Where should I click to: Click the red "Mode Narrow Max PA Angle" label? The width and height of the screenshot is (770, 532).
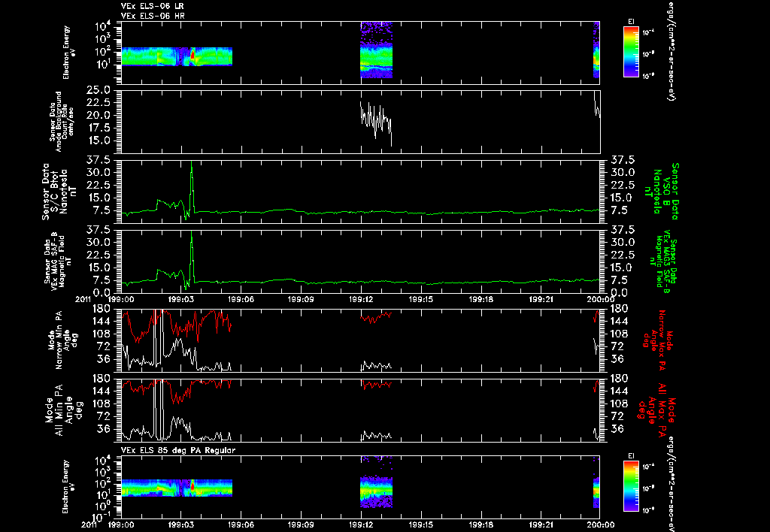coord(658,340)
